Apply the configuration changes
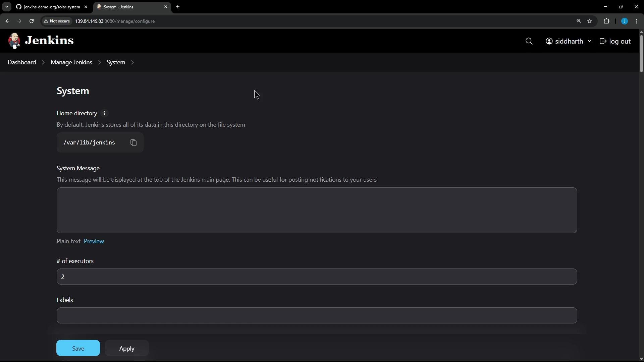The width and height of the screenshot is (644, 362). click(x=127, y=348)
